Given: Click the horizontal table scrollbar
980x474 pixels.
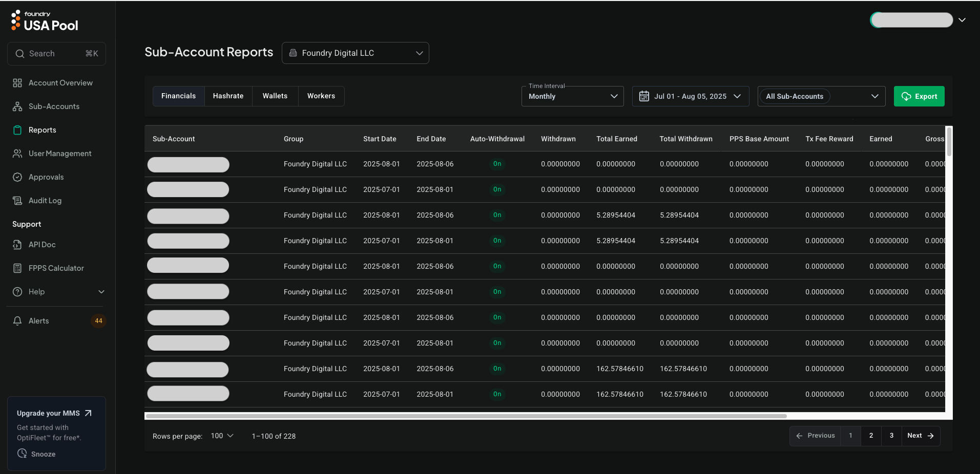Looking at the screenshot, I should pos(466,416).
